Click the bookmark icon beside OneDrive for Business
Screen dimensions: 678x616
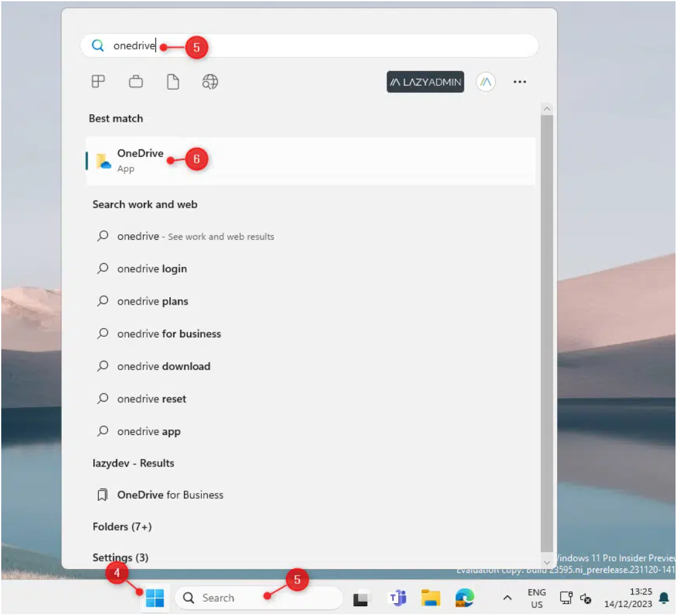coord(103,494)
